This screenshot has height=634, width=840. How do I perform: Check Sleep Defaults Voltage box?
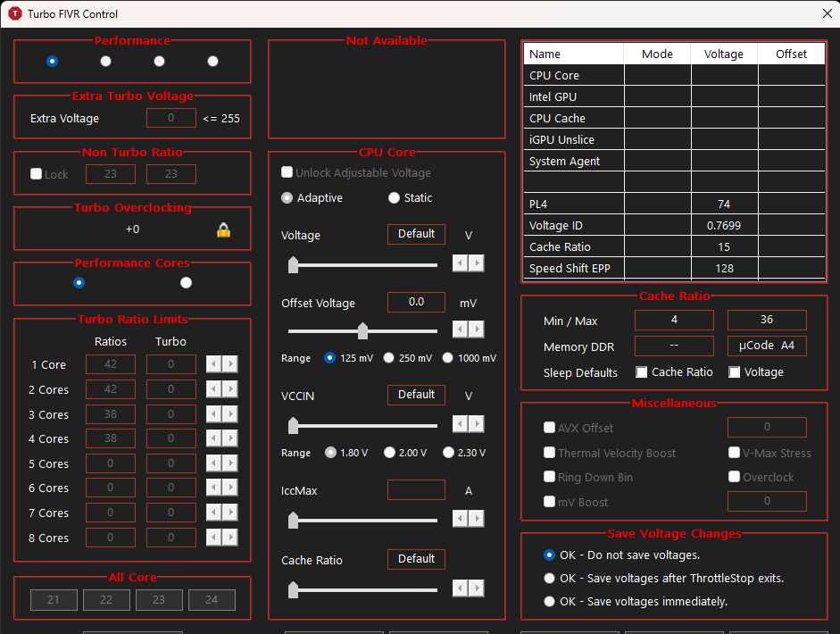pos(735,372)
